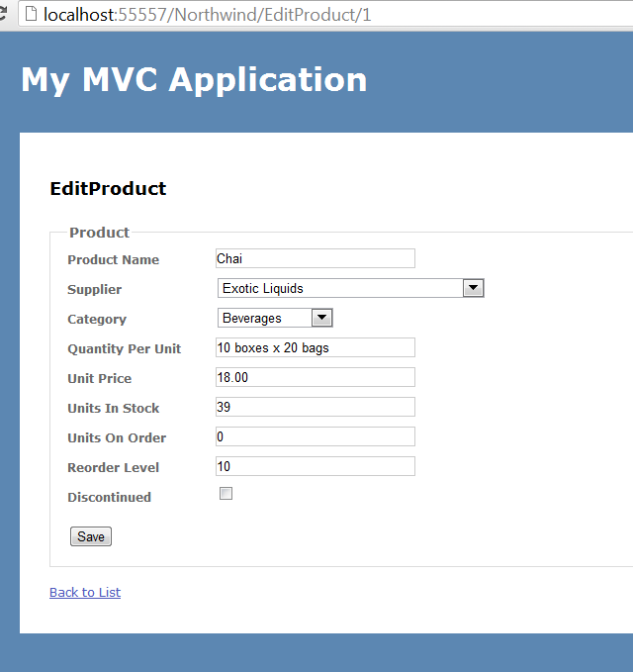Image resolution: width=633 pixels, height=672 pixels.
Task: Click the Unit Price field showing 18.00
Action: [x=316, y=377]
